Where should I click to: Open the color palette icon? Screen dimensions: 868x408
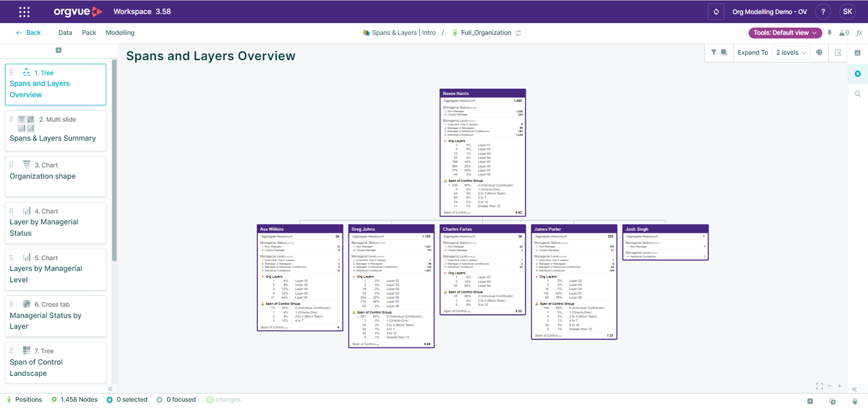[819, 52]
